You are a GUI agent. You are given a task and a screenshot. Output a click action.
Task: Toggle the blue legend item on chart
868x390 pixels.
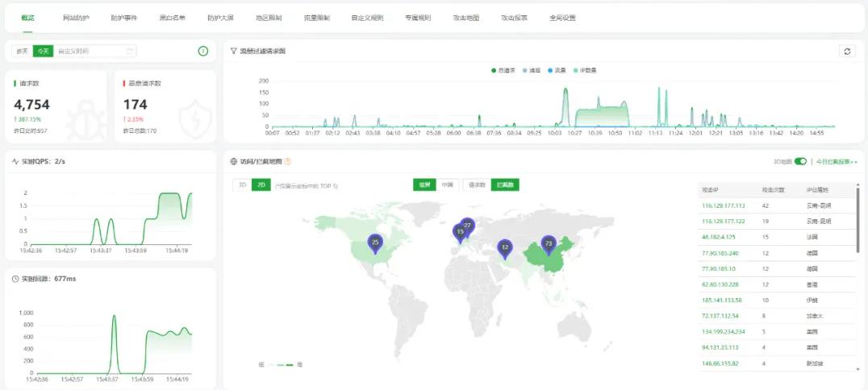pos(557,71)
